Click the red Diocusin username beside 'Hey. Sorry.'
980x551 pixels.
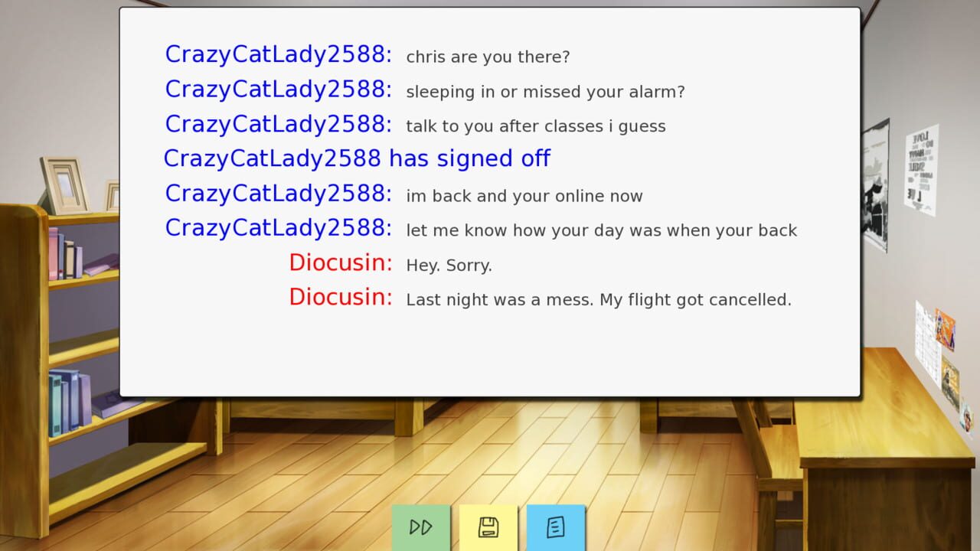[340, 262]
